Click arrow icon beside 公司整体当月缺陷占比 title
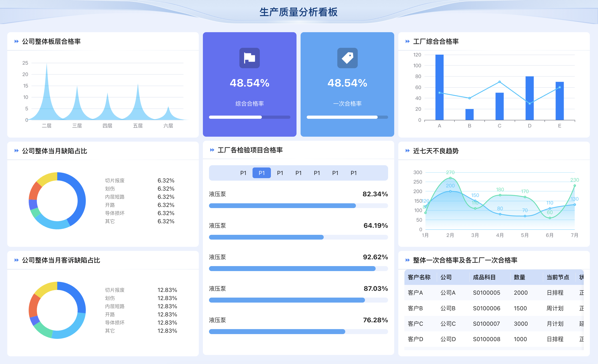 [17, 151]
